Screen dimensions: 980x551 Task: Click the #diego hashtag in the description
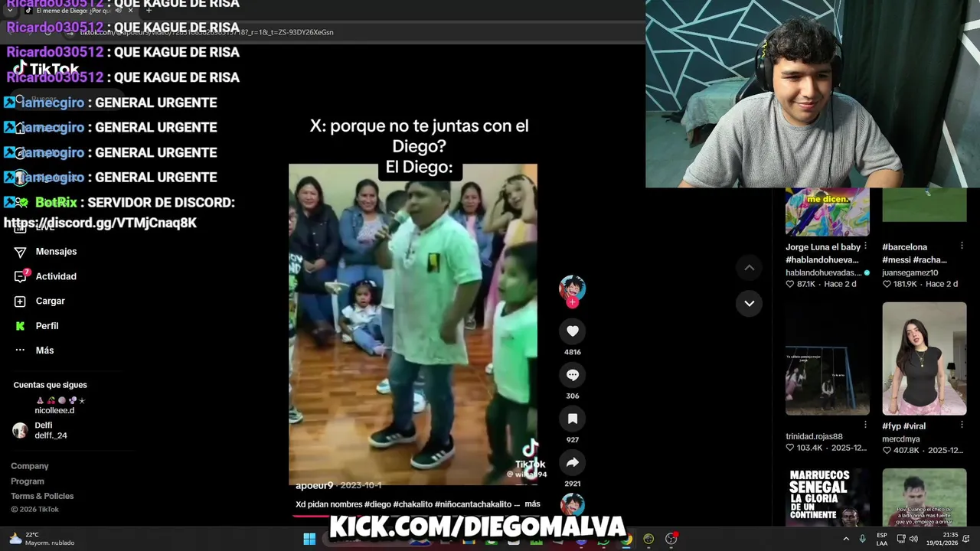(x=377, y=504)
